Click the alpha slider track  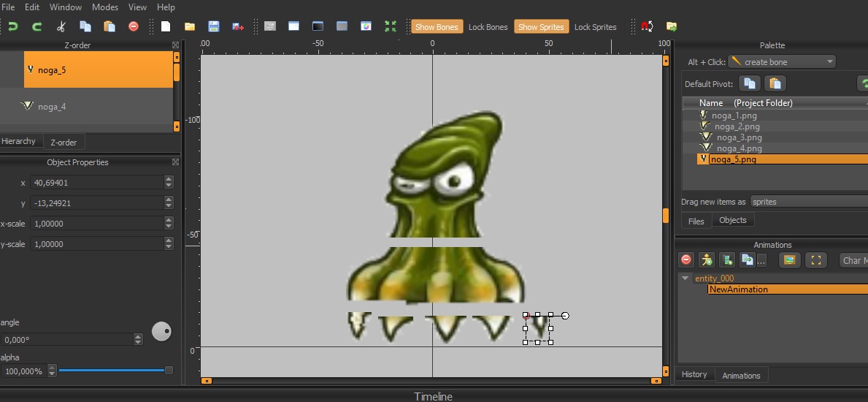(x=111, y=371)
